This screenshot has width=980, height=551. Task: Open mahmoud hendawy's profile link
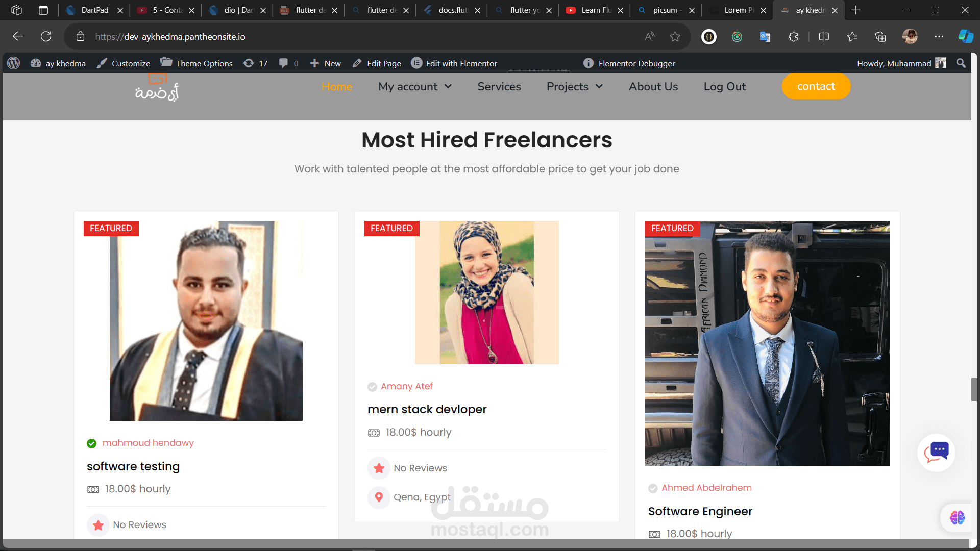(x=148, y=443)
